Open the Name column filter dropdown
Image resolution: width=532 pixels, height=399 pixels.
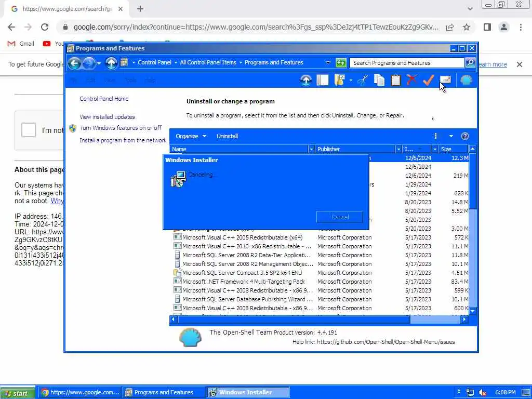click(x=311, y=149)
